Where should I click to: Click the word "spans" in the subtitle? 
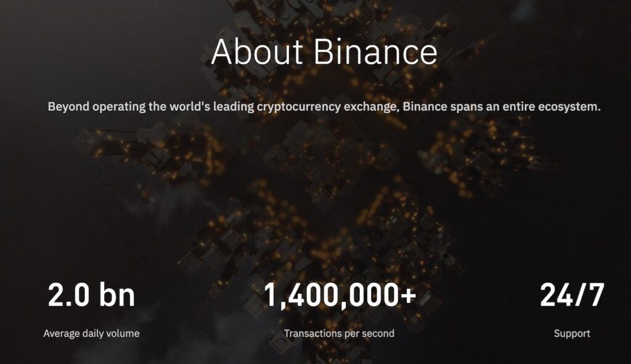(x=466, y=107)
